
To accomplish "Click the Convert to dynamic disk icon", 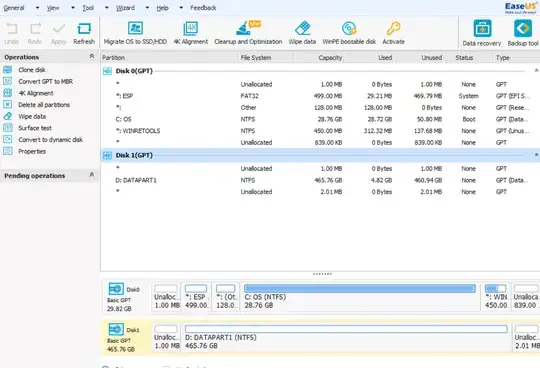I will click(8, 139).
